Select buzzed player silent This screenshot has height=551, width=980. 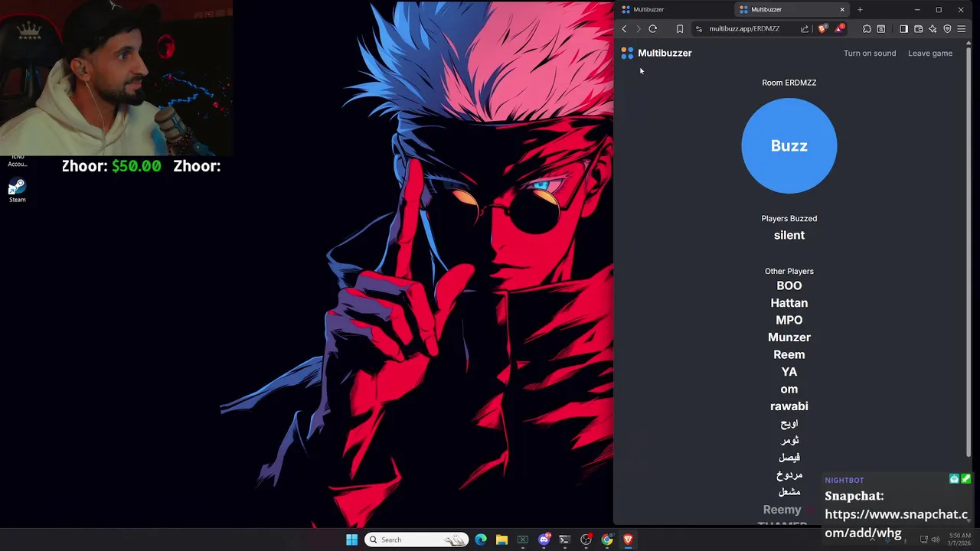[x=789, y=236]
